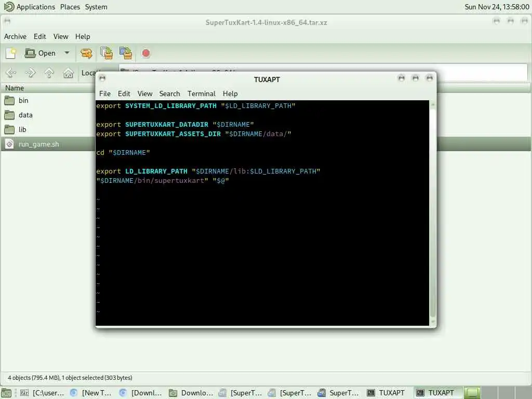The image size is (532, 399).
Task: Open the File menu in TUXAPT terminal
Action: 105,94
